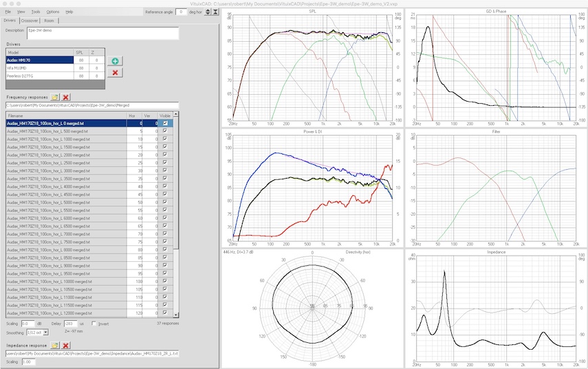Click the Filename column header
The width and height of the screenshot is (588, 369).
(x=67, y=115)
